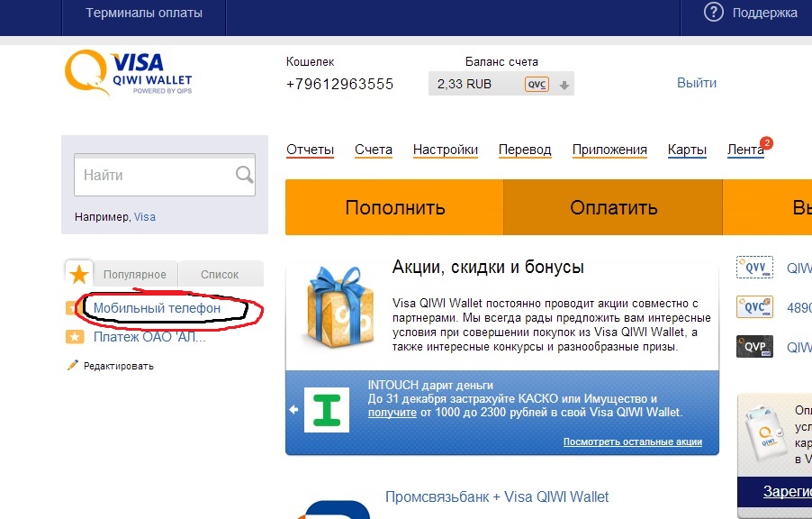Click the Visa QIWI Wallet logo
The height and width of the screenshot is (519, 812).
click(x=129, y=73)
